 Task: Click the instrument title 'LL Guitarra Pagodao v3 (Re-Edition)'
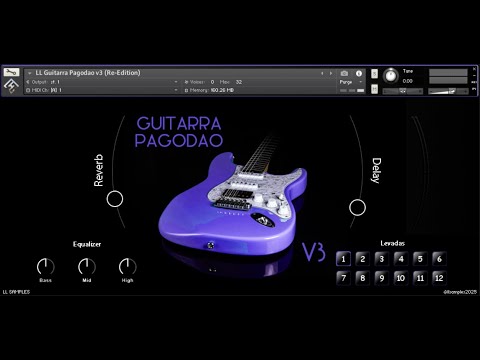[88, 73]
